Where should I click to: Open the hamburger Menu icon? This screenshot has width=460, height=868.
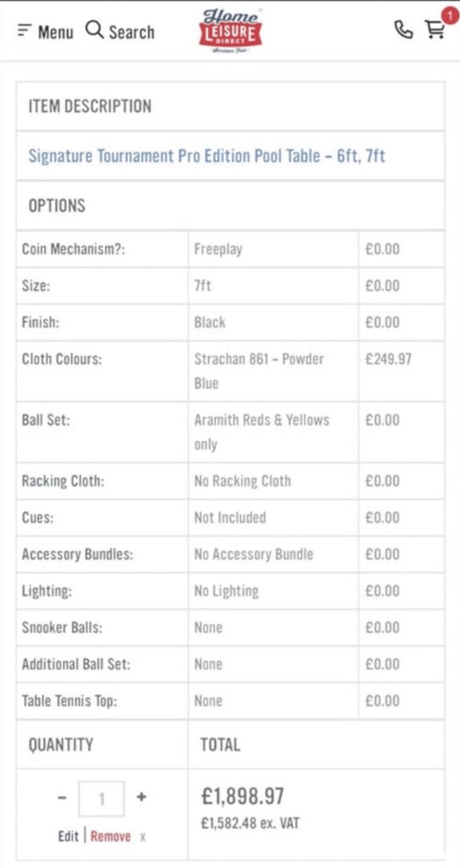(x=25, y=31)
